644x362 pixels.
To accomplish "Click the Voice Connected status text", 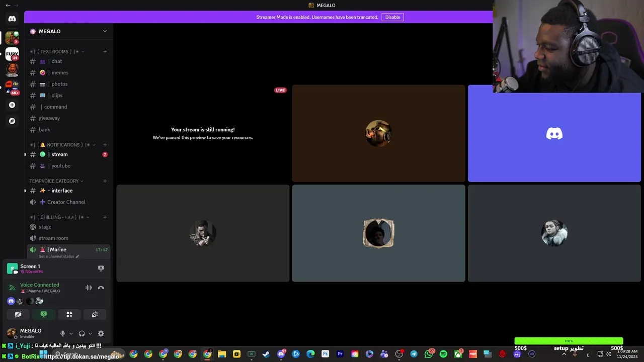I will point(40,285).
